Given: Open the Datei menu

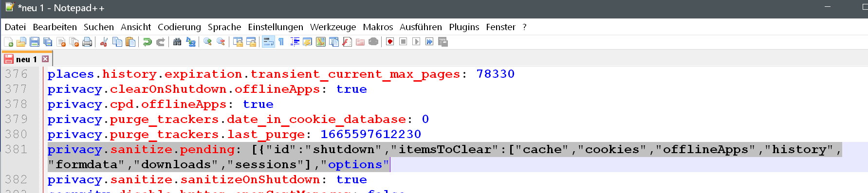Looking at the screenshot, I should 15,27.
